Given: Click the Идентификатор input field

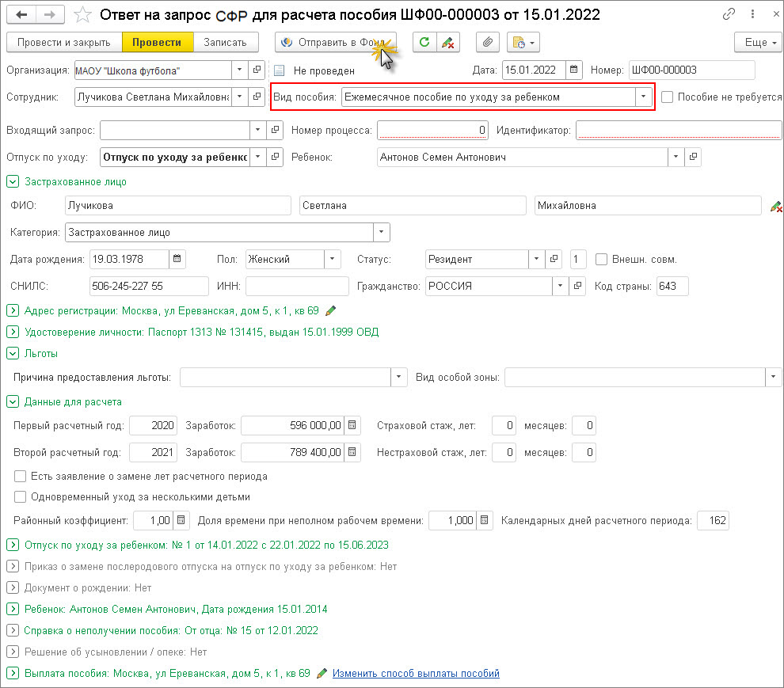Looking at the screenshot, I should [679, 130].
